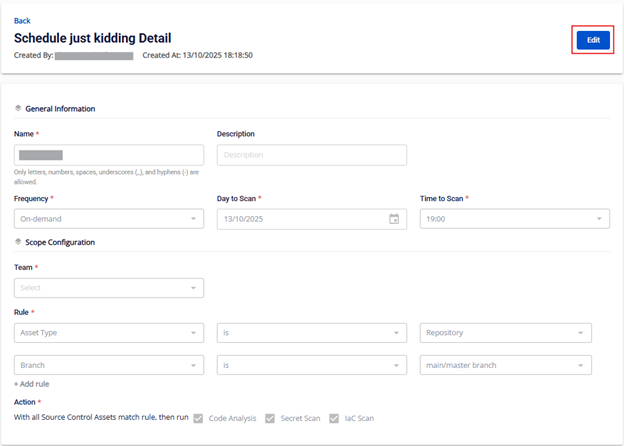Open the Repository value dropdown

pos(505,332)
